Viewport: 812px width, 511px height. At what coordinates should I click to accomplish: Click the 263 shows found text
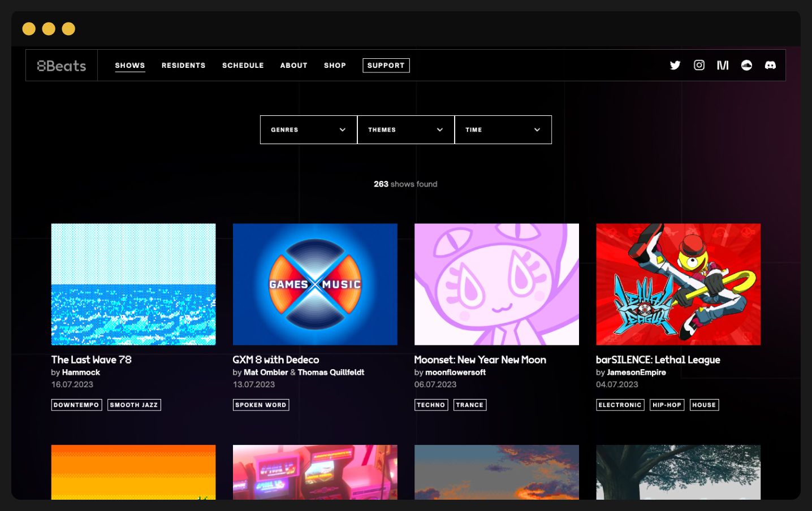pyautogui.click(x=405, y=184)
